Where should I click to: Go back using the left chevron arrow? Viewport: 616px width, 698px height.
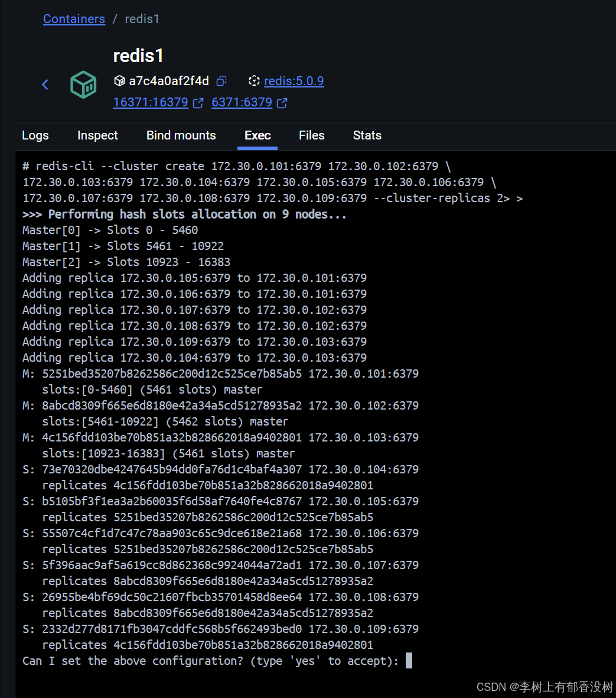45,85
